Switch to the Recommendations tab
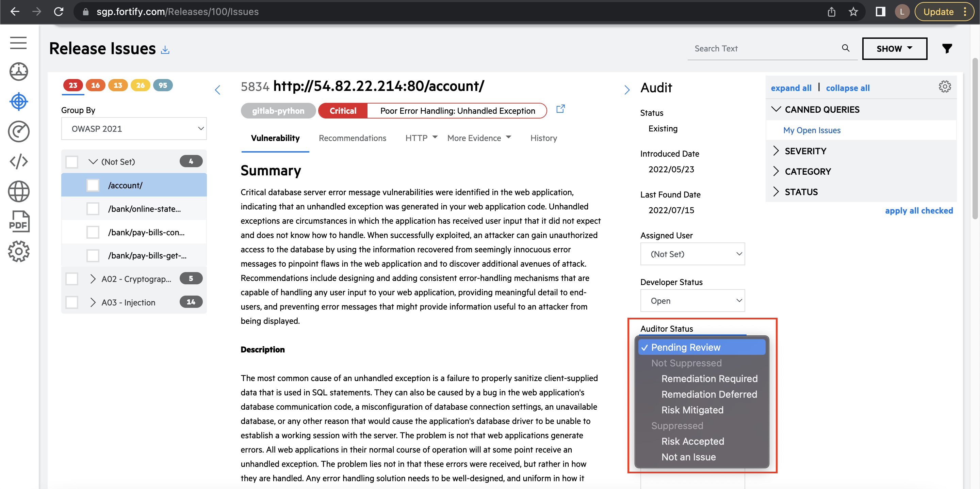980x489 pixels. [x=352, y=138]
